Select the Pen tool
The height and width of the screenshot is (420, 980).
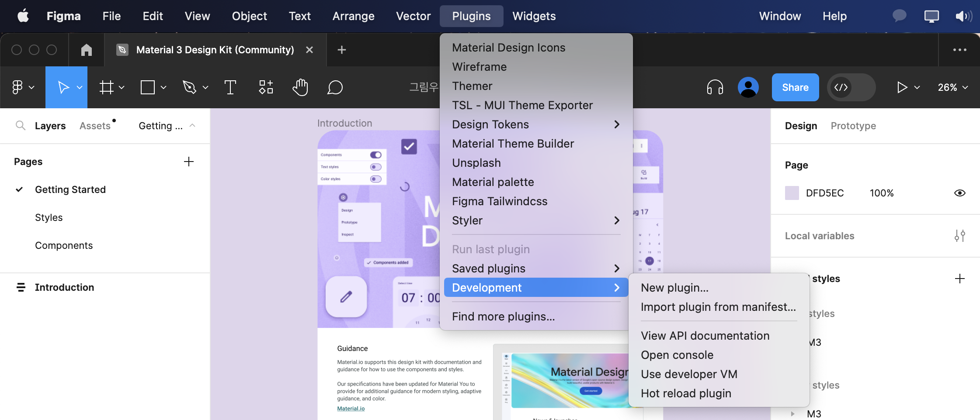pyautogui.click(x=189, y=87)
